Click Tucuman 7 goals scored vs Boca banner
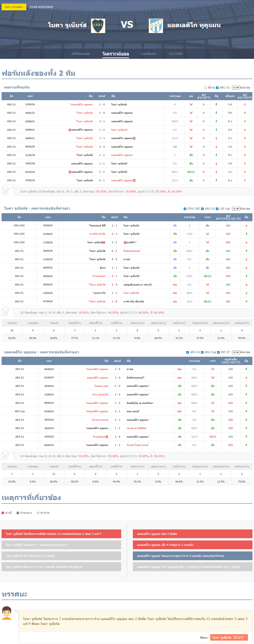Screen dimensions: 254x644 pos(192,567)
